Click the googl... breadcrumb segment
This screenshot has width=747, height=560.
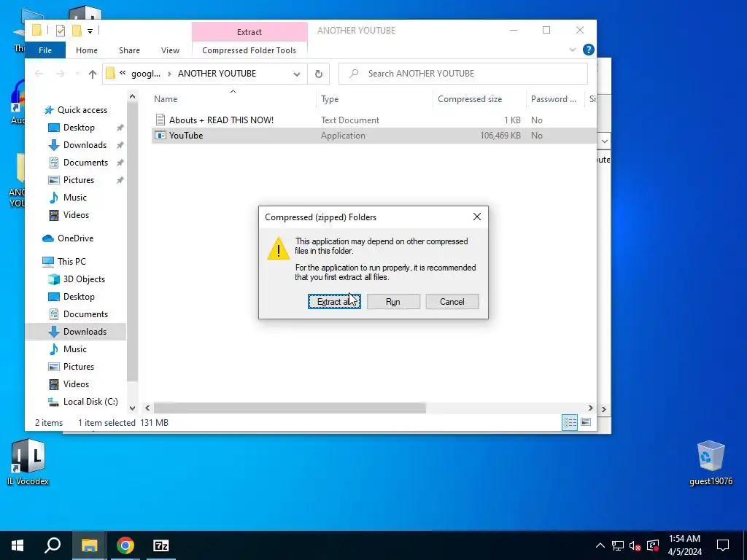tap(146, 74)
